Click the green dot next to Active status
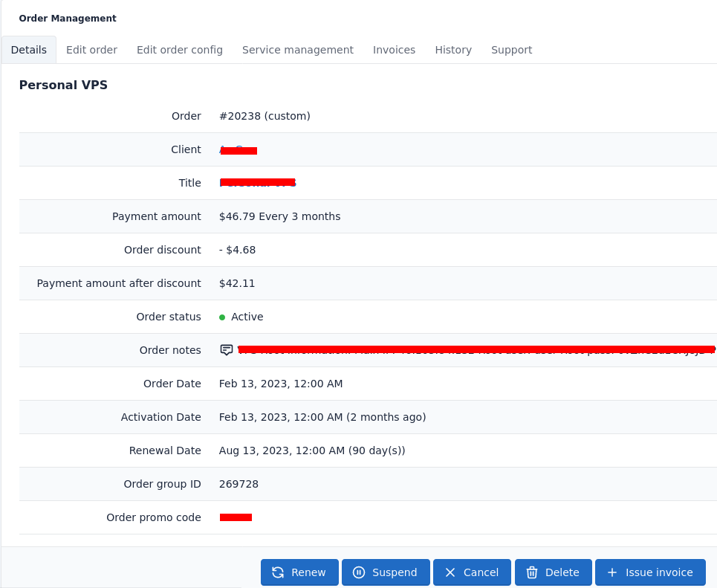This screenshot has height=588, width=717. (221, 317)
